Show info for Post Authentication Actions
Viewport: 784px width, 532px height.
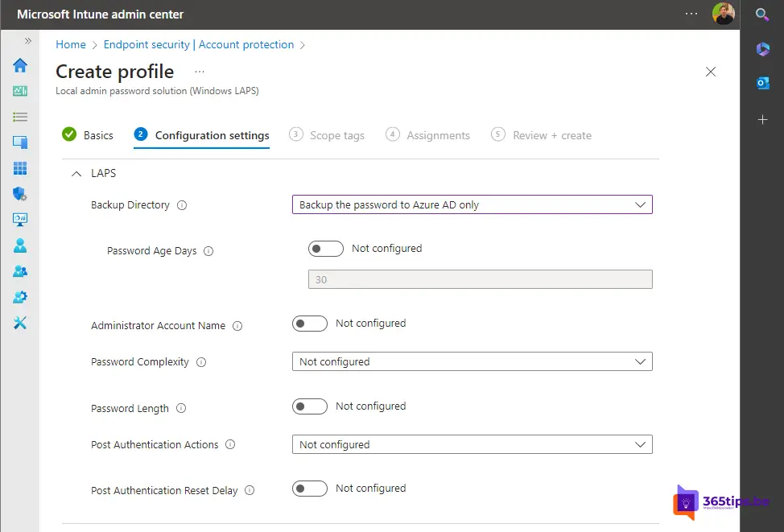230,444
